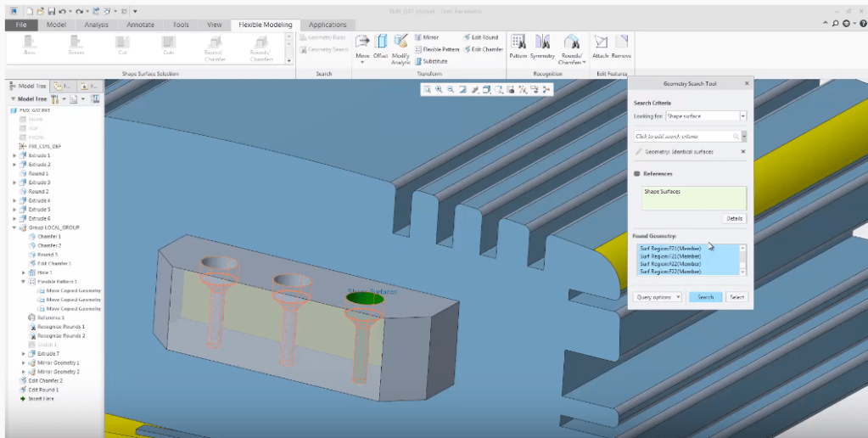Expand the Extrude 1 feature node
Viewport: 868px width, 438px height.
tap(14, 155)
